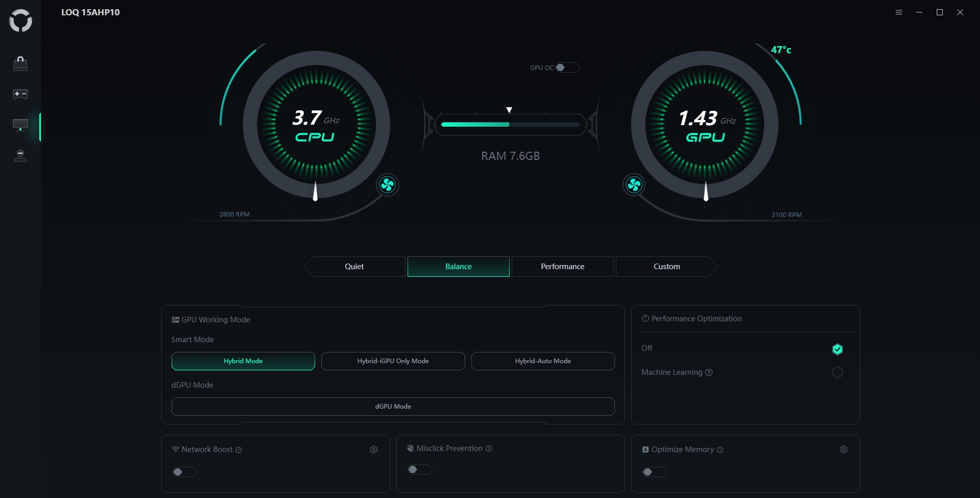
Task: Open Network Boost settings gear
Action: click(x=374, y=449)
